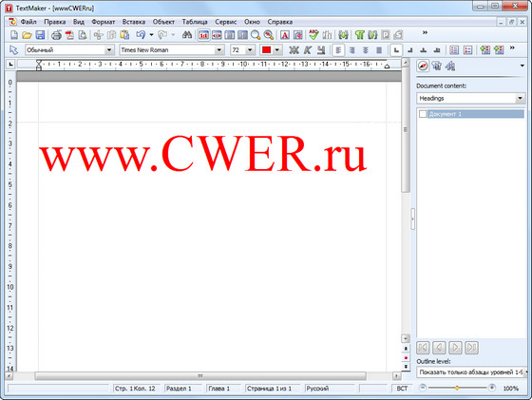Set zoom to actual size 1:1 icon
Viewport: 532px width, 400px height.
pyautogui.click(x=203, y=35)
